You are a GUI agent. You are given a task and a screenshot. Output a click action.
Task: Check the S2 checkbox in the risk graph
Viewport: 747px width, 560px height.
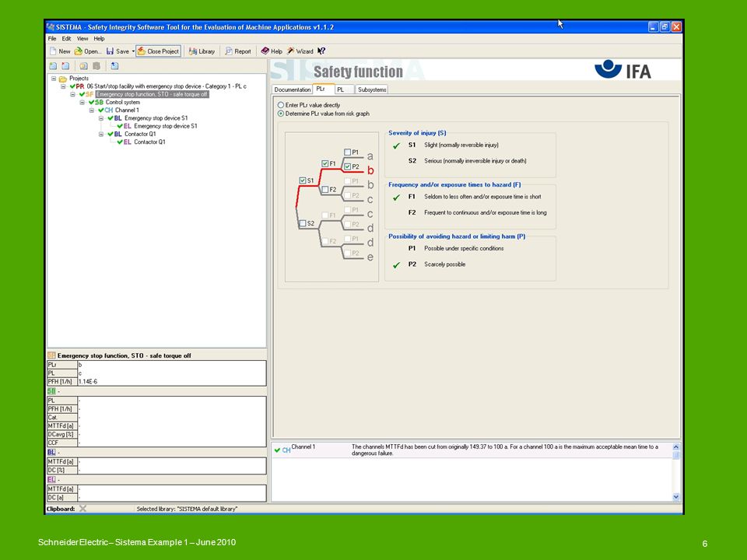pos(303,223)
